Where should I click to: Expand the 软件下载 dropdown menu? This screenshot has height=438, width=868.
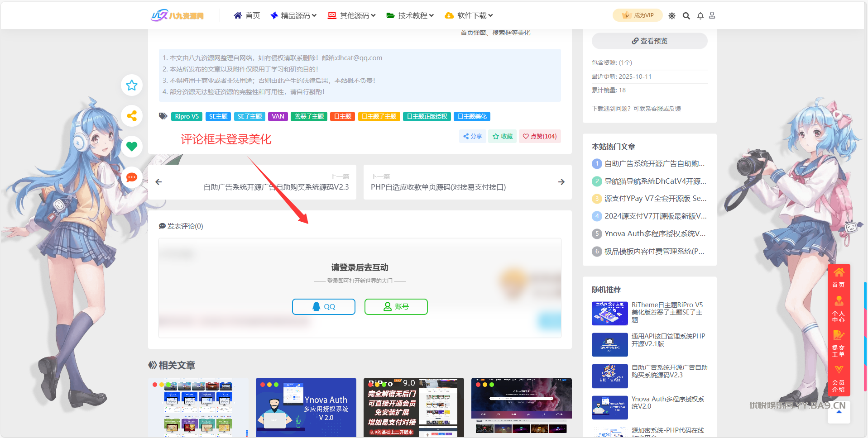(469, 16)
